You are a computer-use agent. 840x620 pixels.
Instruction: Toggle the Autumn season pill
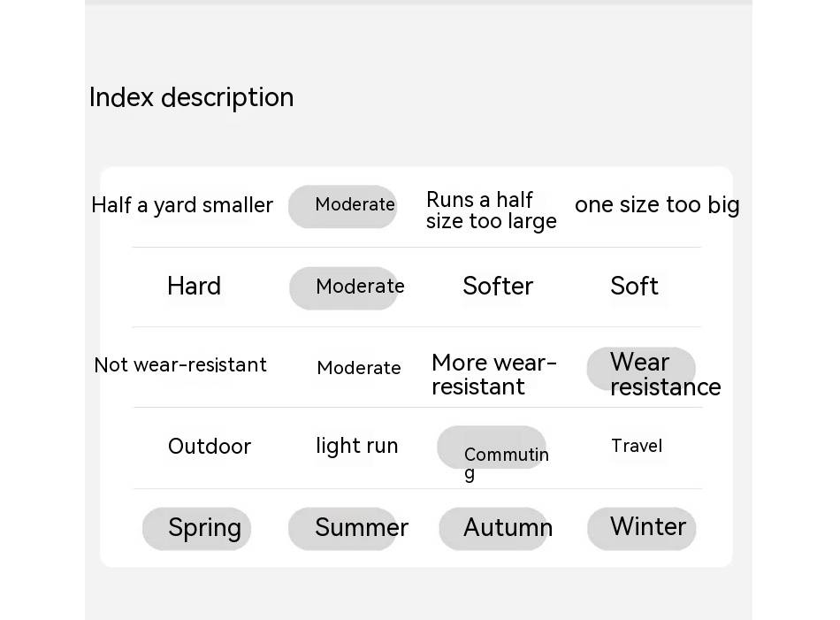(493, 529)
